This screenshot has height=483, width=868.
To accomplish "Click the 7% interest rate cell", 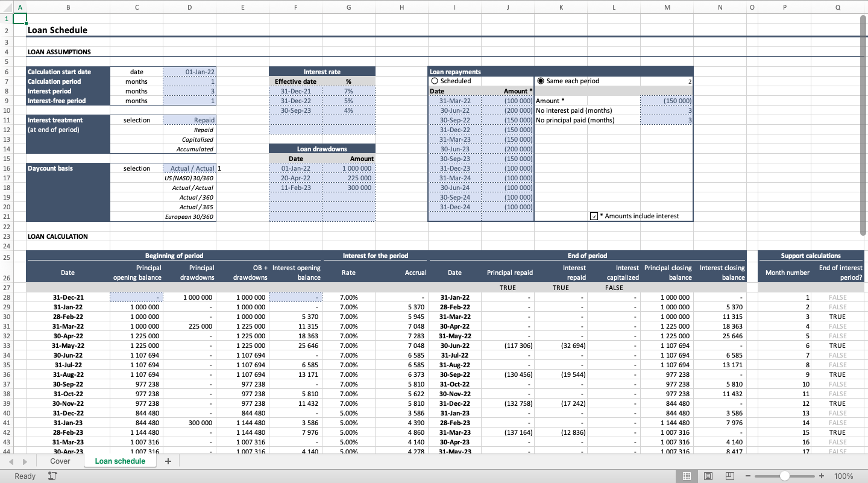I will tap(348, 91).
